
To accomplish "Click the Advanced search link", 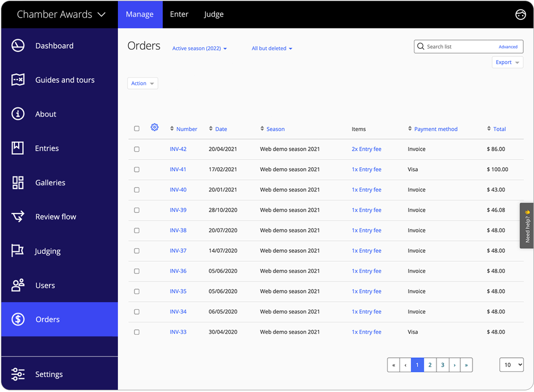I will tap(508, 47).
